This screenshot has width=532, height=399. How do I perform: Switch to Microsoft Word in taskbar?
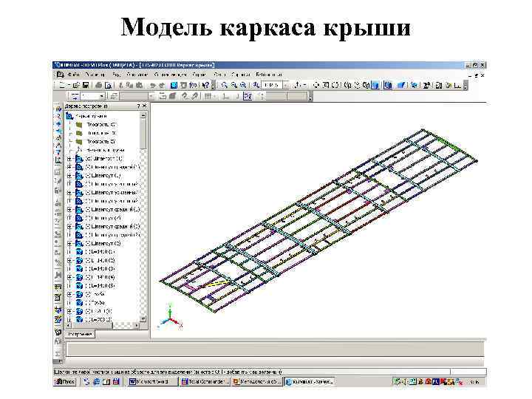click(153, 382)
